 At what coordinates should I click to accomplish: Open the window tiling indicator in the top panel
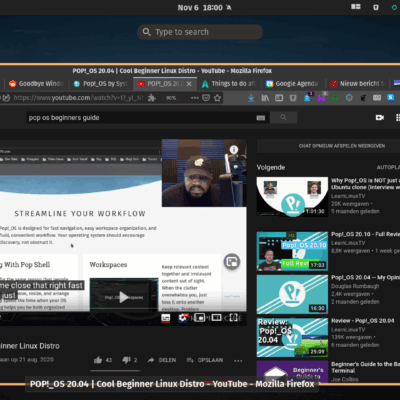click(356, 7)
